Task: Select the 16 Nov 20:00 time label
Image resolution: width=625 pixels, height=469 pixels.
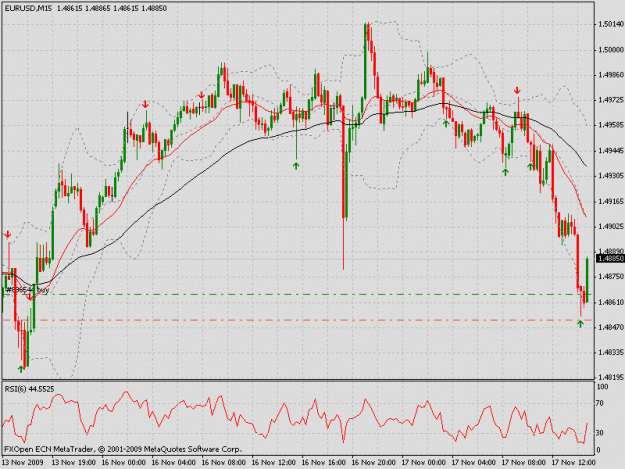Action: (374, 463)
